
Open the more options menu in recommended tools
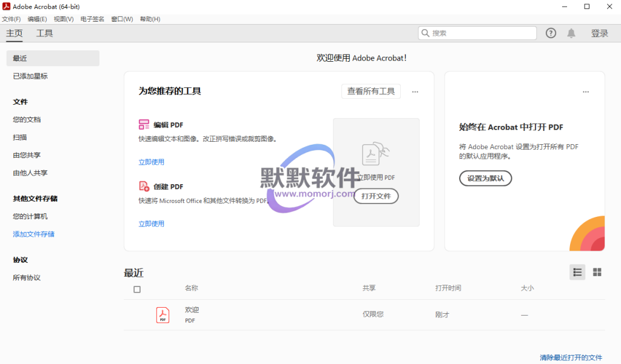click(415, 92)
